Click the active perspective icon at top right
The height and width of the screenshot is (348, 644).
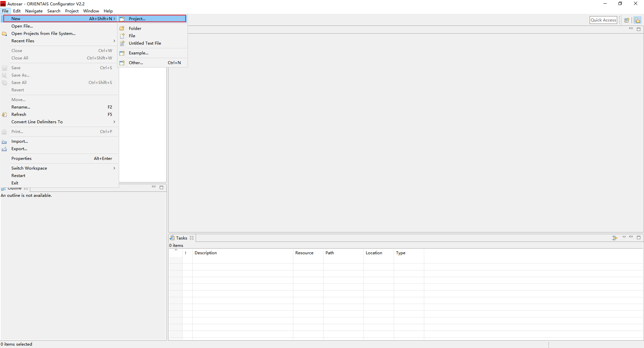(x=637, y=20)
